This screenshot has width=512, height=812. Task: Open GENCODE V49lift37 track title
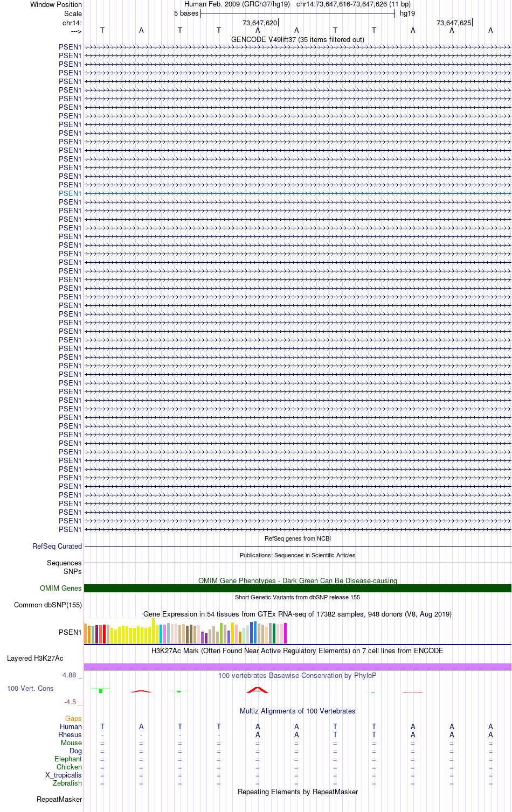click(x=297, y=39)
